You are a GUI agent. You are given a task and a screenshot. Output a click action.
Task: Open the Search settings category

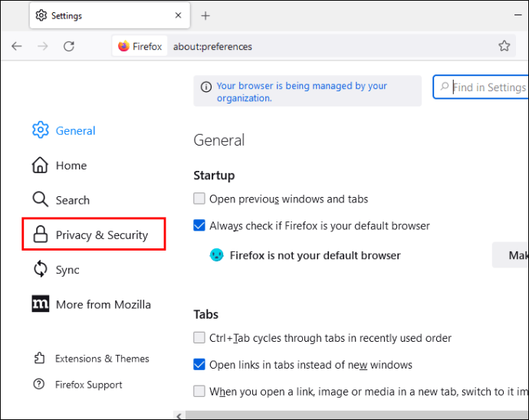click(x=73, y=200)
